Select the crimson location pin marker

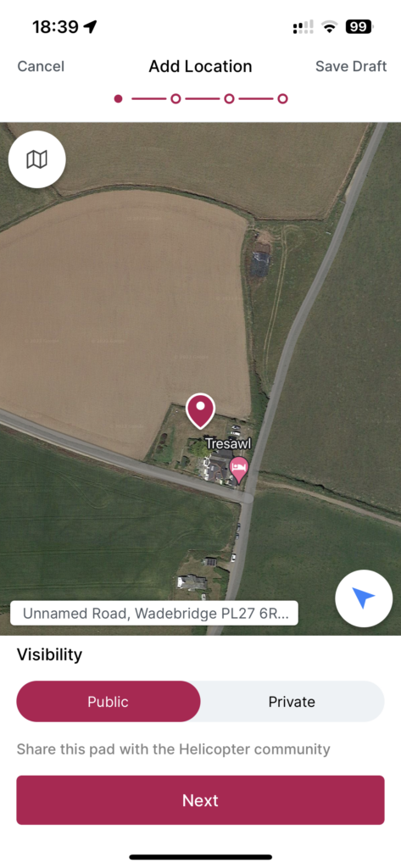(x=200, y=411)
